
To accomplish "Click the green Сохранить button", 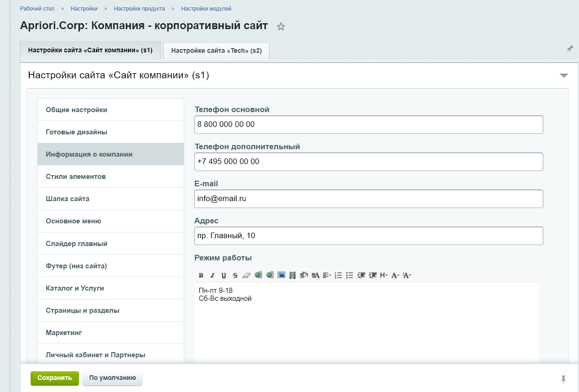I will tap(55, 378).
